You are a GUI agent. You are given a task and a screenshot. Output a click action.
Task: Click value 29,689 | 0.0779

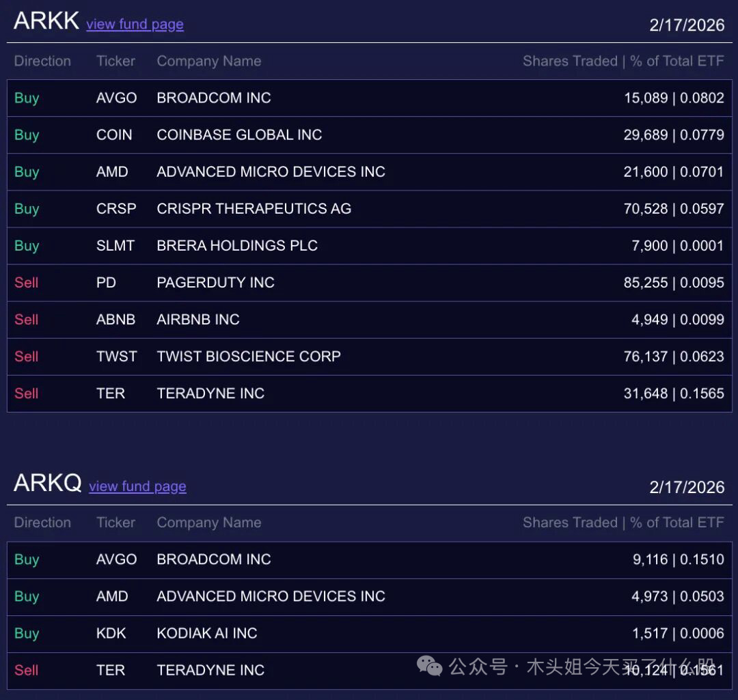pos(674,135)
